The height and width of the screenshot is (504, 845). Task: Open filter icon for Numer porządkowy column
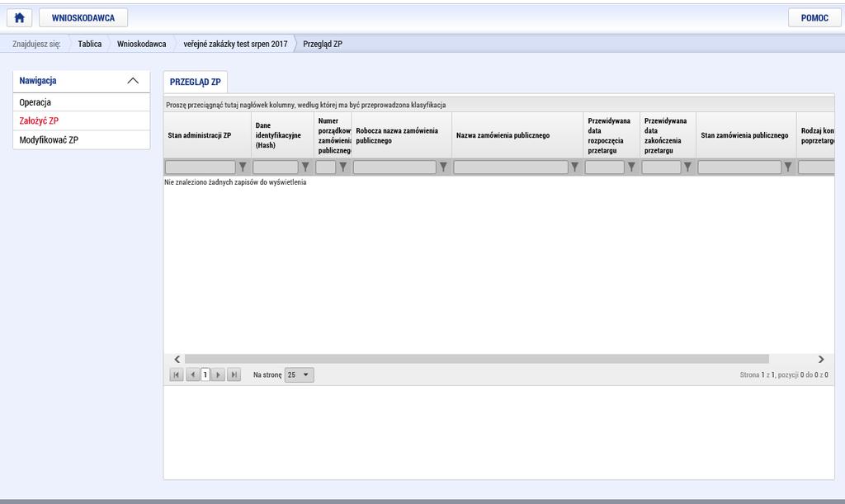pyautogui.click(x=342, y=167)
